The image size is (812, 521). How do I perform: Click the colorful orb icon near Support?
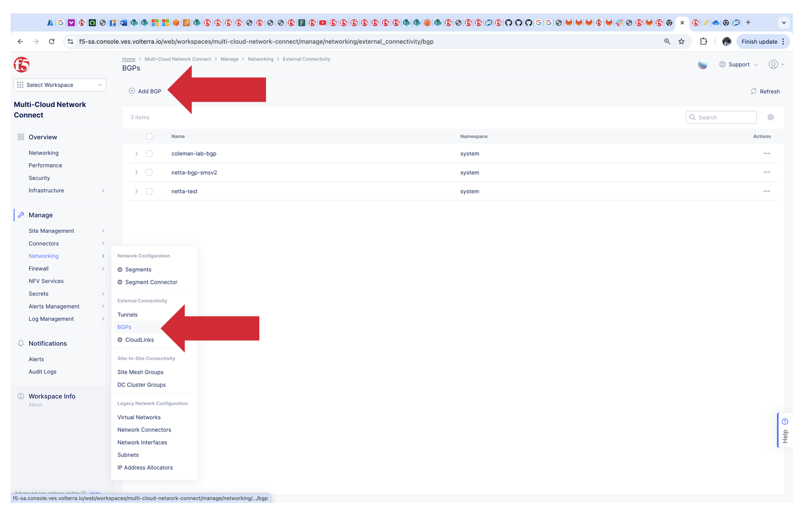coord(703,65)
